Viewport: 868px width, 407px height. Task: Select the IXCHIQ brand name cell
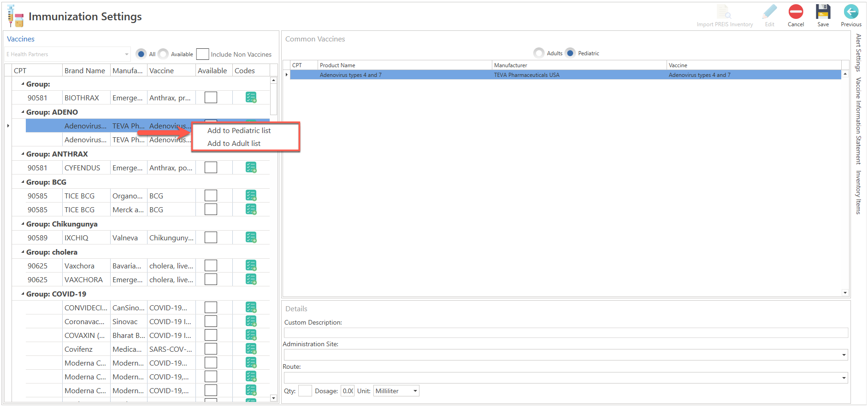point(86,238)
